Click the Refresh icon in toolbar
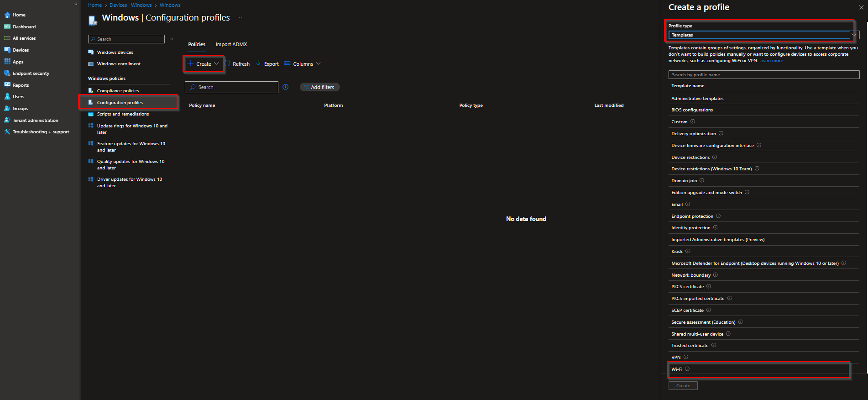 click(227, 64)
